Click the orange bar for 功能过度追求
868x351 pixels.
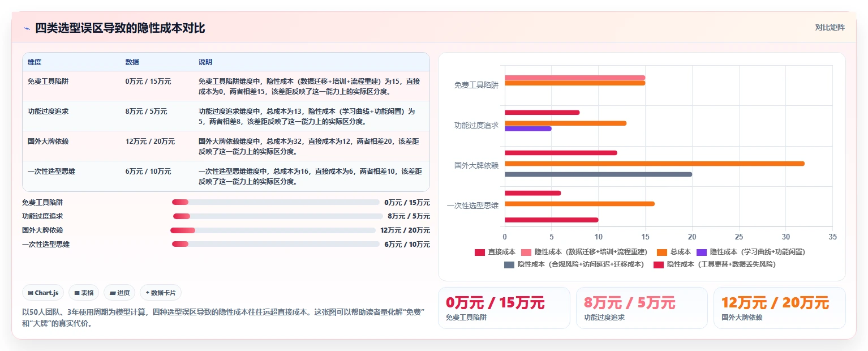click(x=565, y=123)
